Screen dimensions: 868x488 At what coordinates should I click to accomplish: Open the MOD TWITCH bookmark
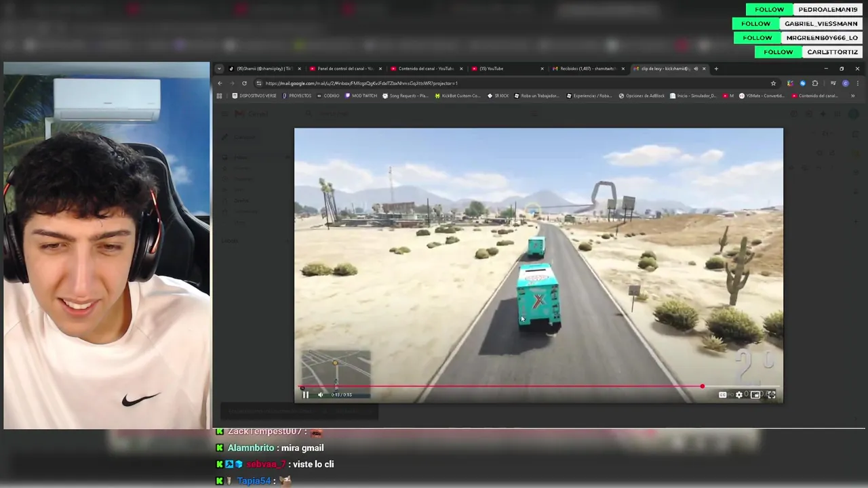(x=361, y=96)
